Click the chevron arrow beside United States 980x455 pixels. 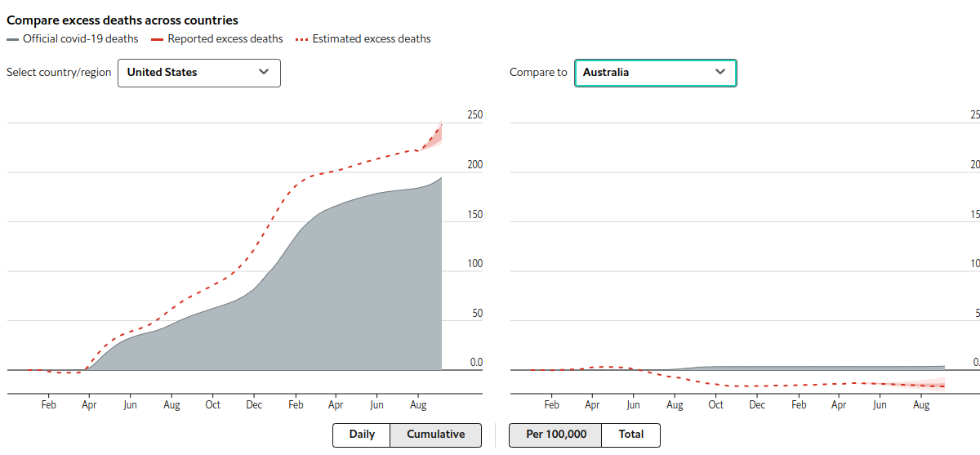[x=264, y=72]
